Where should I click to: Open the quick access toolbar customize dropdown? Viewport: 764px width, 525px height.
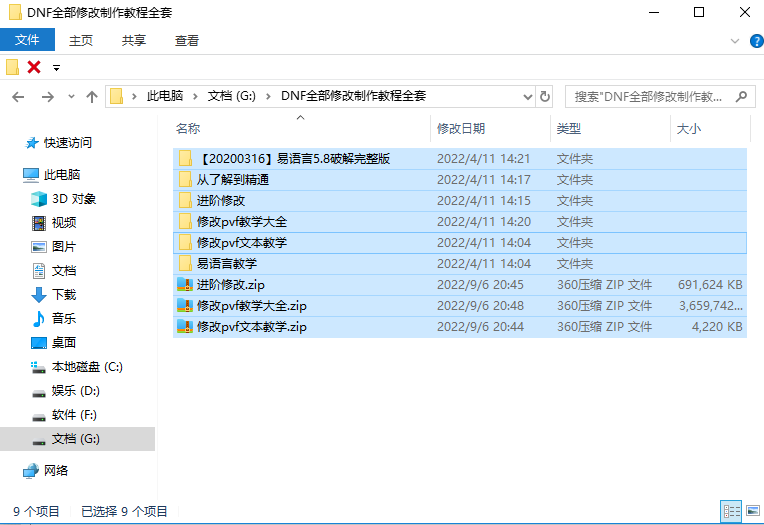[57, 68]
